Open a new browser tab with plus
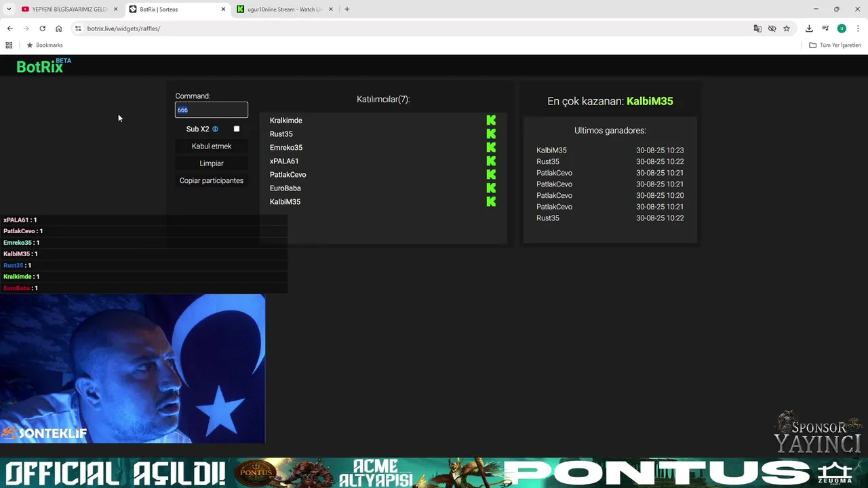 347,9
